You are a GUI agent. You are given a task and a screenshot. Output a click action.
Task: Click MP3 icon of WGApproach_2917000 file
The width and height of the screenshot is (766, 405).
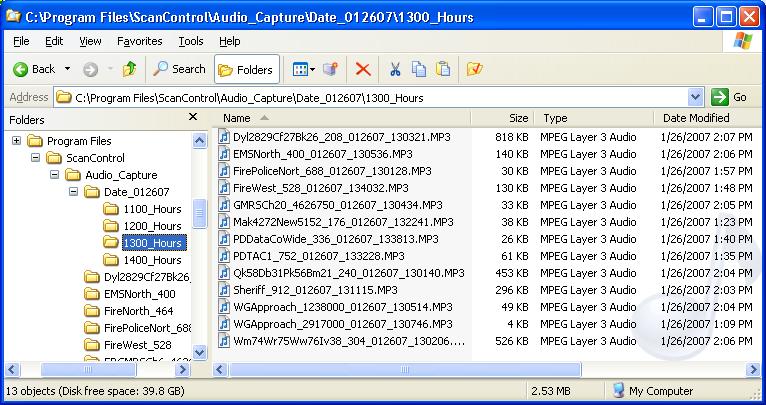224,324
